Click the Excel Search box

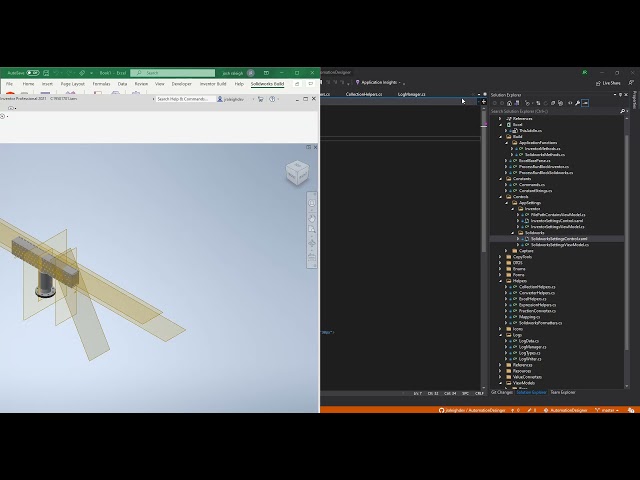pos(173,73)
